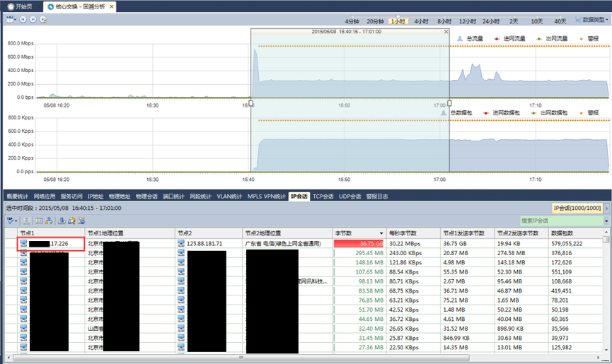Select the 24小时 time range
The width and height of the screenshot is (612, 364).
pos(490,21)
